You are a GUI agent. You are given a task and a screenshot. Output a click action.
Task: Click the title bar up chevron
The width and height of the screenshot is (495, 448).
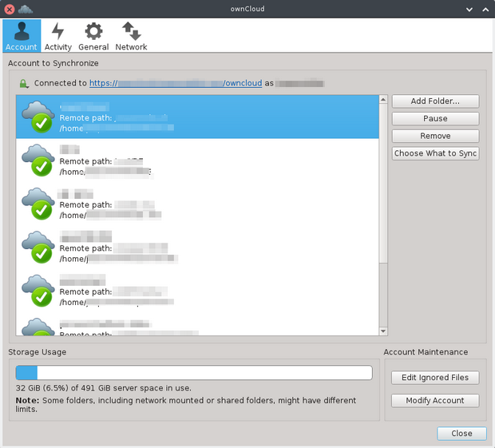coord(485,10)
